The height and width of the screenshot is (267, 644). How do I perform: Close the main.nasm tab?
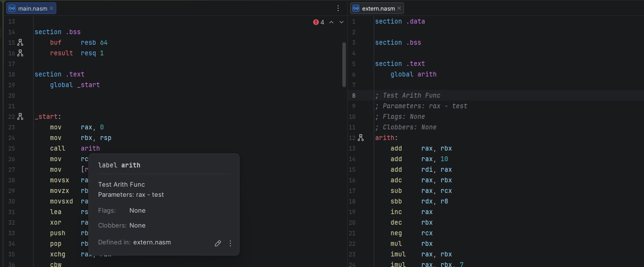52,8
